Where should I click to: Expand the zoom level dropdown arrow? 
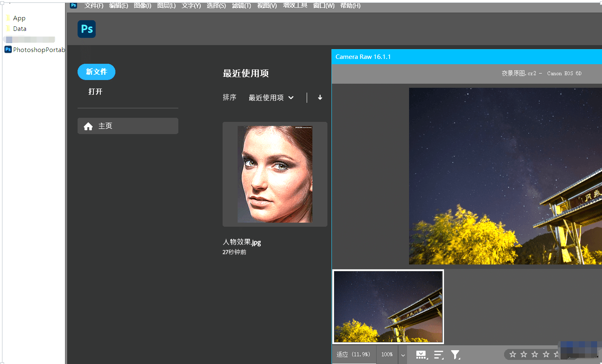coord(403,355)
